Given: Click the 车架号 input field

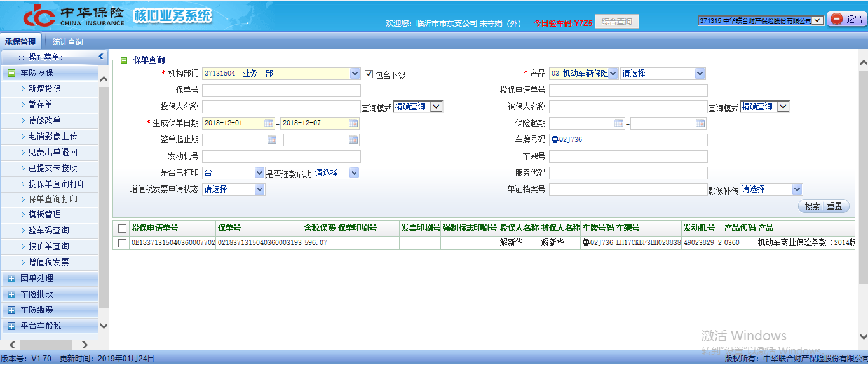Looking at the screenshot, I should click(628, 156).
